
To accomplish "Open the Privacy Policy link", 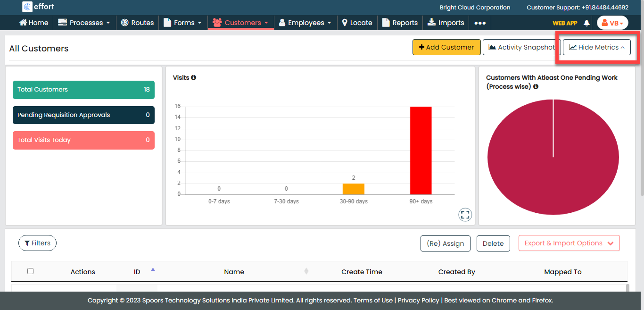I will 418,300.
